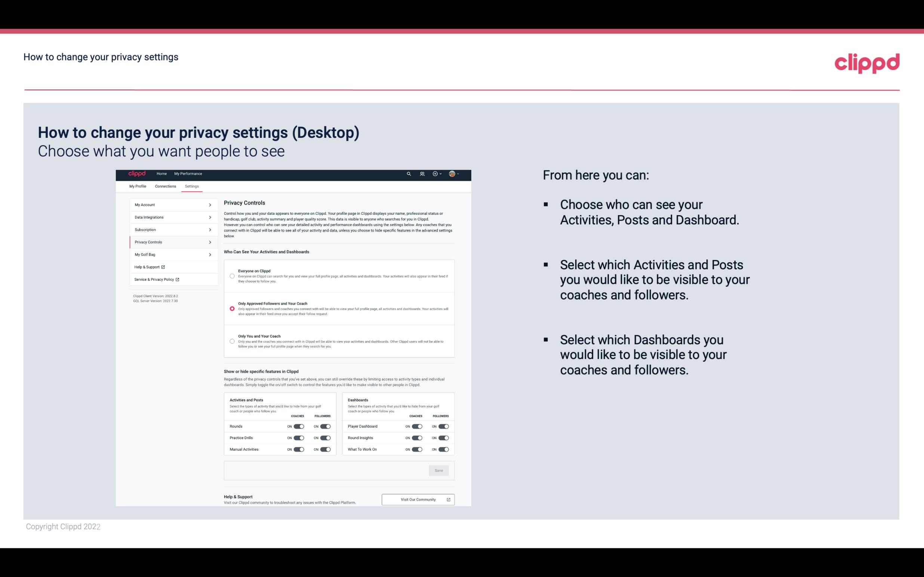
Task: Select Only Approved Followers and Your Coach
Action: click(232, 308)
